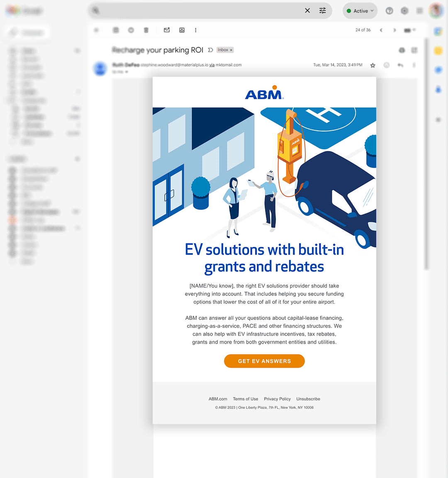Go to the newer message arrow
Image resolution: width=448 pixels, height=478 pixels.
(x=381, y=30)
